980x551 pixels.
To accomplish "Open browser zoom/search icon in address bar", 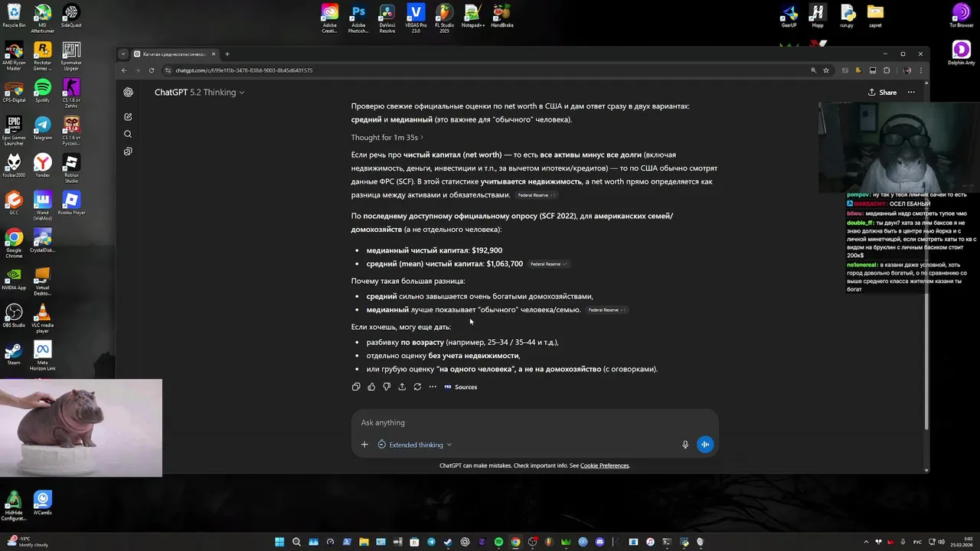I will [813, 70].
